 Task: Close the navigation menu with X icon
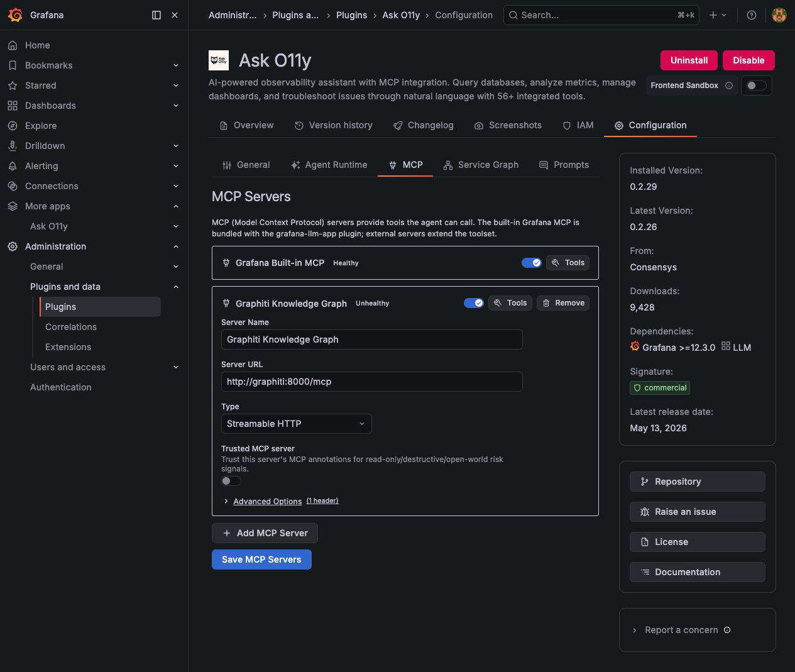point(175,15)
